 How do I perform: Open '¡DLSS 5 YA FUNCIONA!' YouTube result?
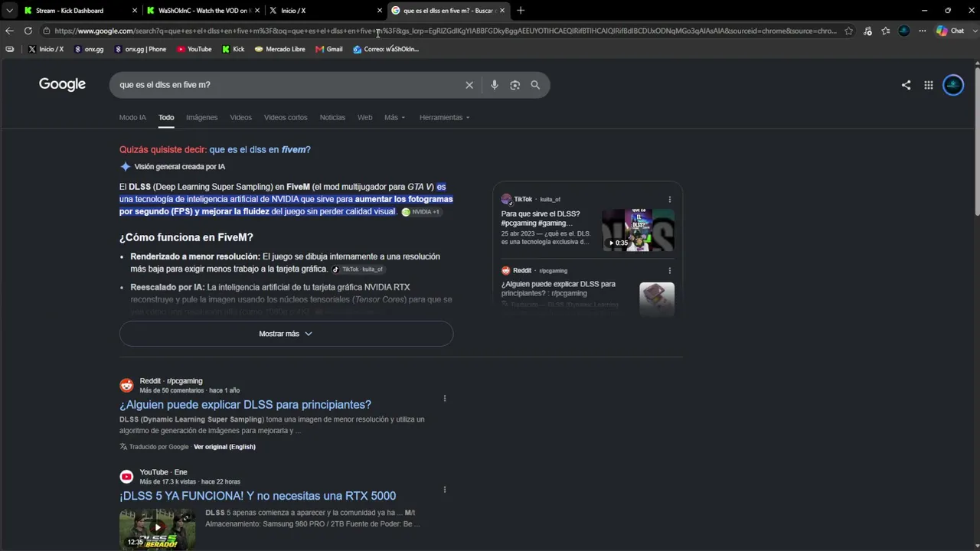point(257,496)
